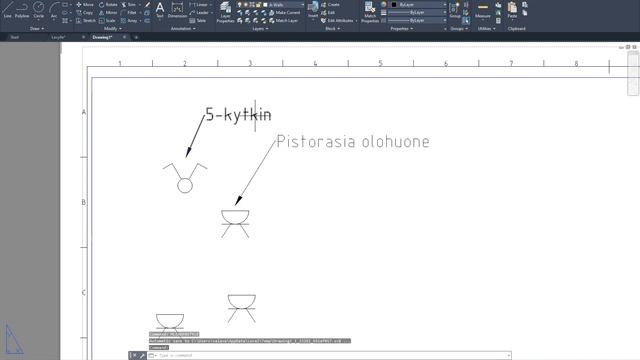Click Make Current layer button
Viewport: 640px width, 360px height.
[284, 13]
